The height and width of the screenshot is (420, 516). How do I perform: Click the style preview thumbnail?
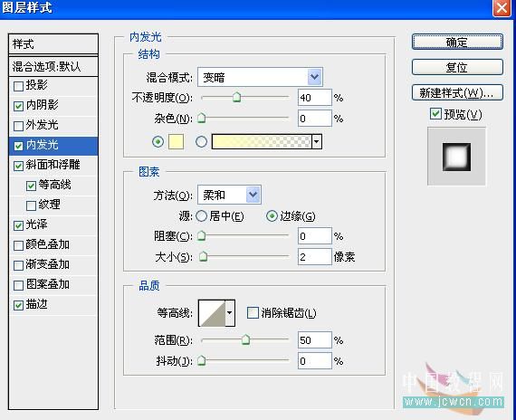click(456, 157)
